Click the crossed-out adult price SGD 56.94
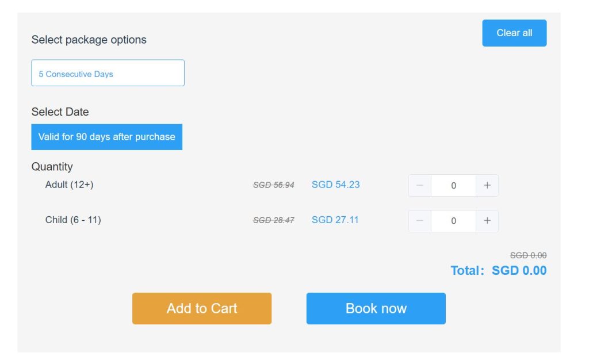Image resolution: width=589 pixels, height=364 pixels. pos(274,185)
